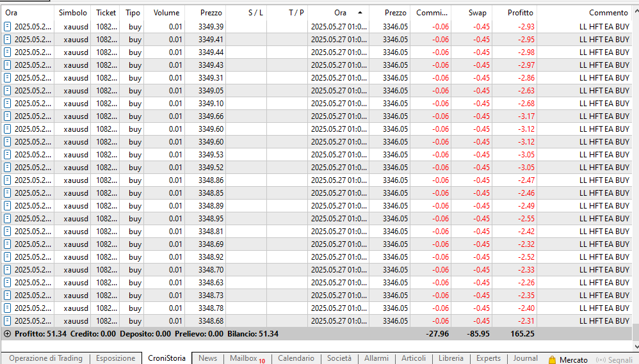Viewport: 639px width, 364px height.
Task: Click the order icon for the 3348.70 entry
Action: (x=7, y=269)
